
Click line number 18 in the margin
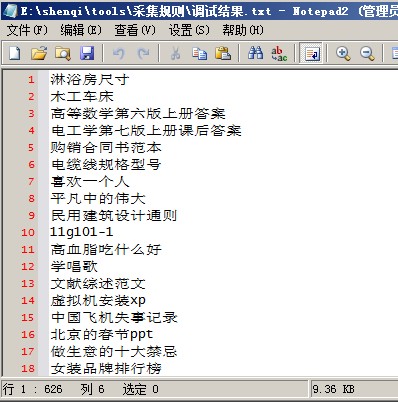pos(28,369)
